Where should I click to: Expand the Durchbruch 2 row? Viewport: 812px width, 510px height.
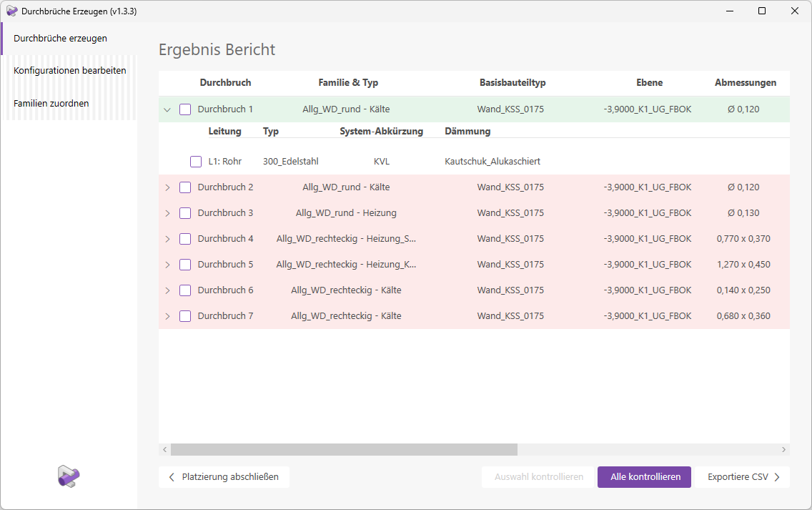click(167, 187)
